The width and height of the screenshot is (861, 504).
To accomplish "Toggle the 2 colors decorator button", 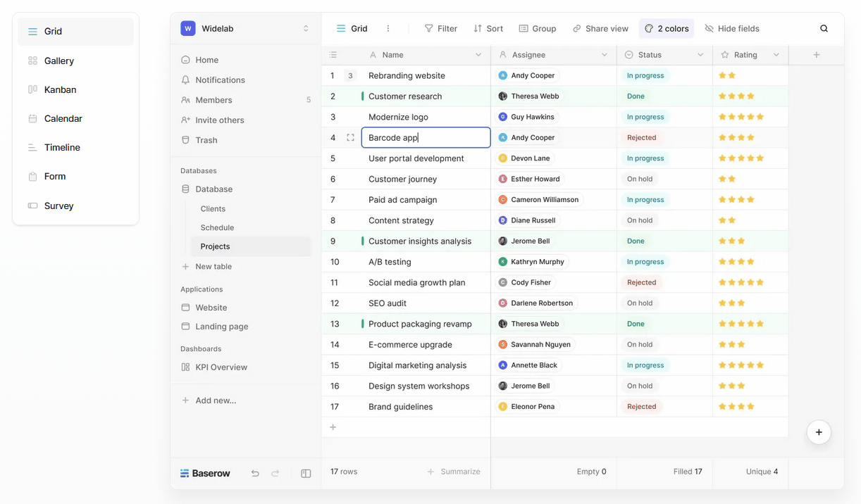I will click(667, 29).
